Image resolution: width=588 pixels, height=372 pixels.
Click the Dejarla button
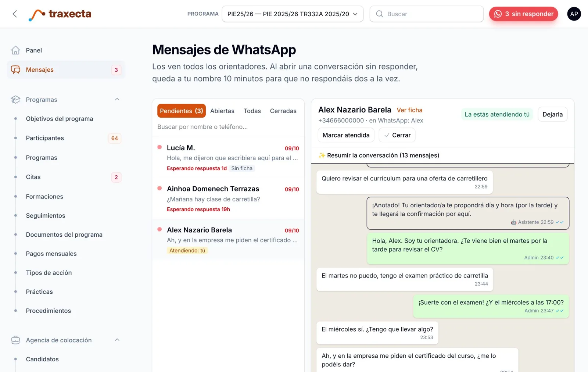tap(552, 114)
